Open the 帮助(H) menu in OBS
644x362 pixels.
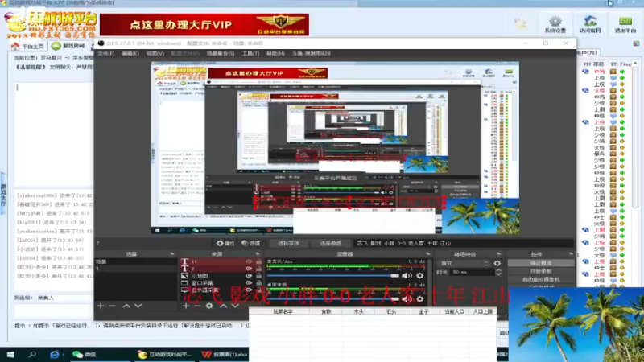pos(275,54)
